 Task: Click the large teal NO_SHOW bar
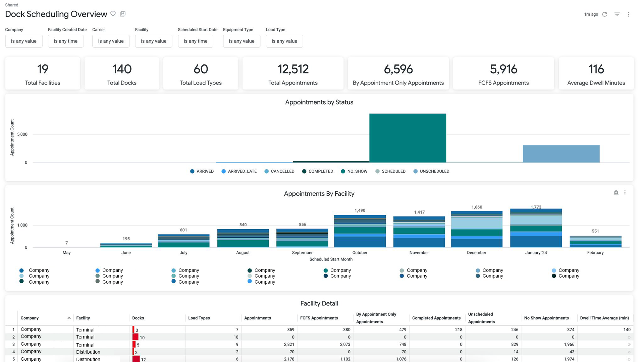pos(408,138)
